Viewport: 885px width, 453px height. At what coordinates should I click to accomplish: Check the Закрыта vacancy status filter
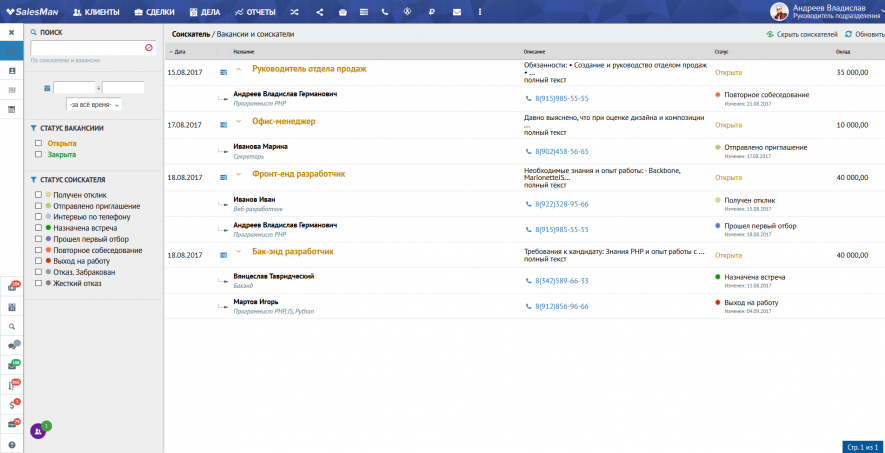tap(38, 155)
